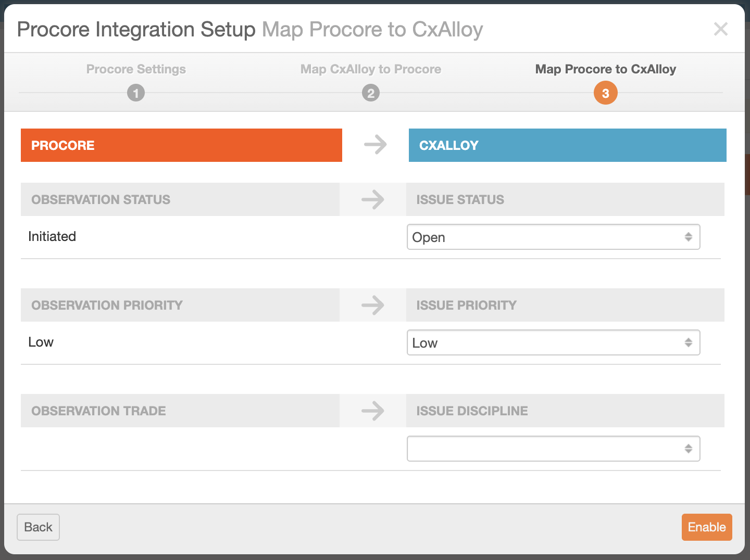Open the empty Issue Discipline dropdown
Viewport: 750px width, 560px height.
(x=553, y=449)
